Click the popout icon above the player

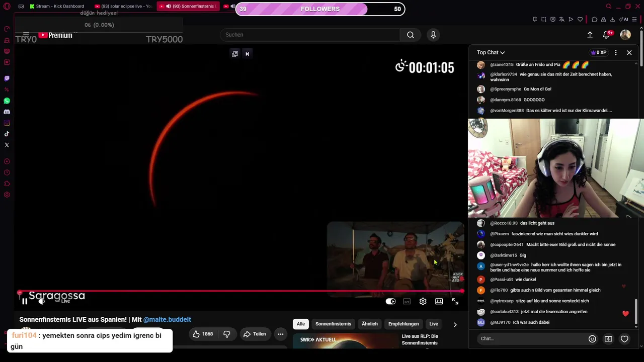pyautogui.click(x=235, y=54)
